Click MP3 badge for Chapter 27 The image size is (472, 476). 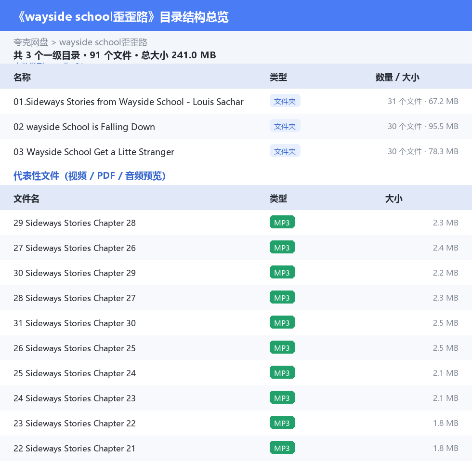coord(282,298)
